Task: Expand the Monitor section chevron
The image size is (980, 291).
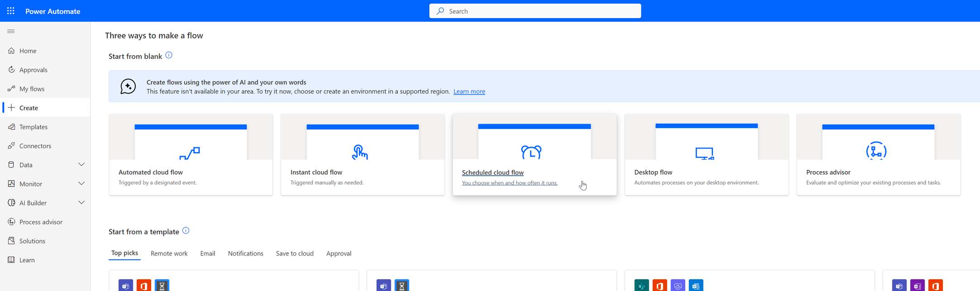Action: point(81,184)
